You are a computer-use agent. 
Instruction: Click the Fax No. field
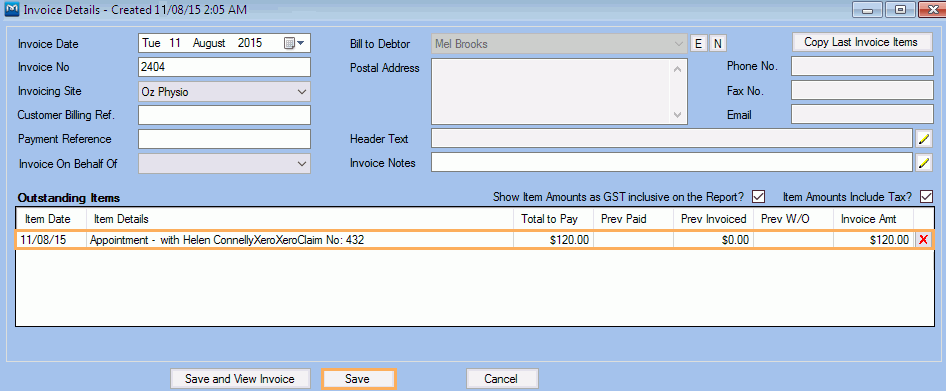point(862,91)
